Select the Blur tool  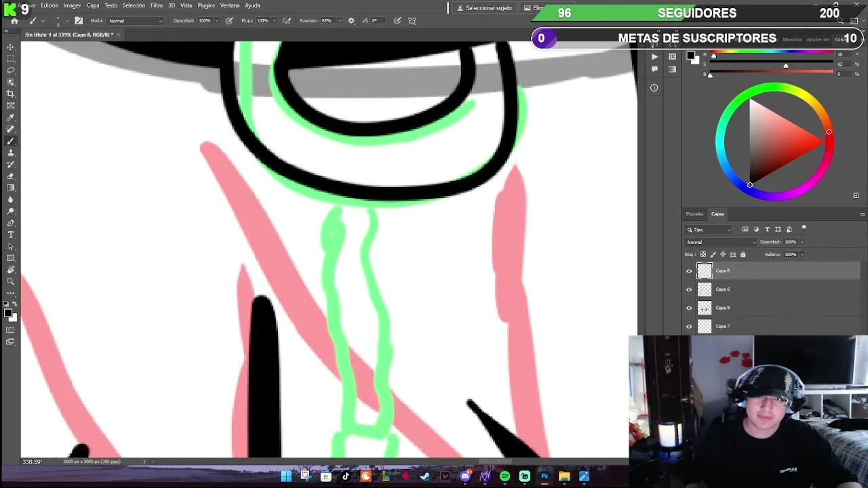tap(11, 199)
